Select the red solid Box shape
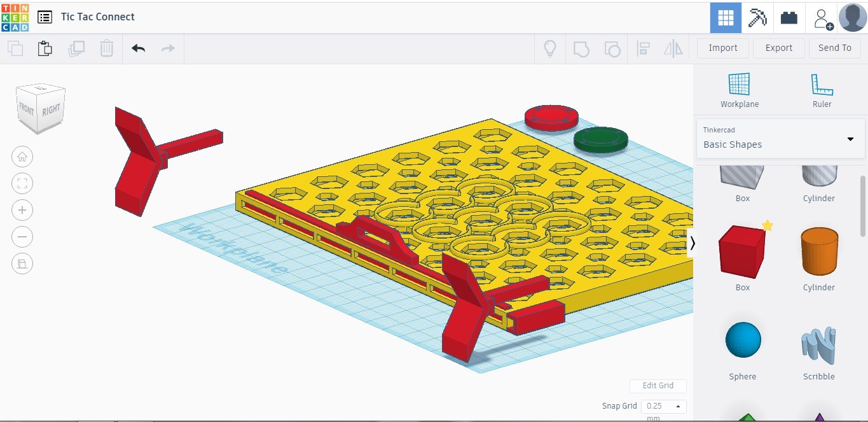868x422 pixels. (742, 251)
